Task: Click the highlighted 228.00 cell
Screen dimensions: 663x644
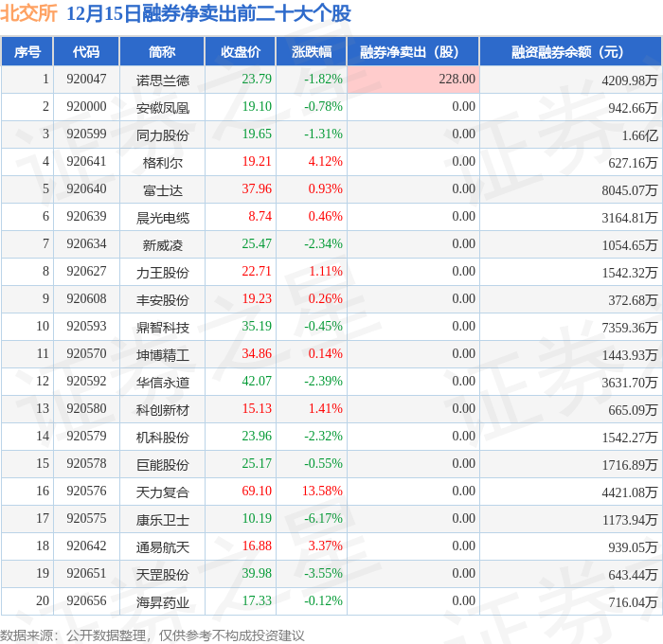Action: 413,79
